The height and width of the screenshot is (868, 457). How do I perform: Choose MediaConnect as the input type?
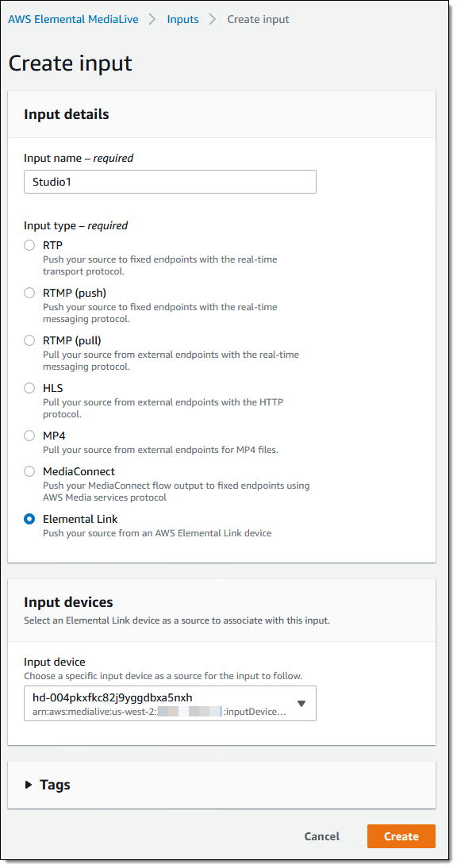click(29, 471)
